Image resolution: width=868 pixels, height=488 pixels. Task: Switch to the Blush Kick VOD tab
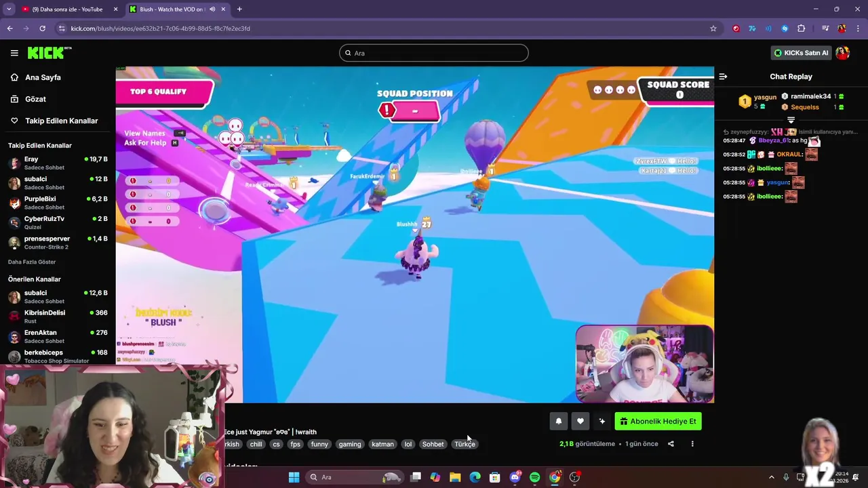[178, 9]
